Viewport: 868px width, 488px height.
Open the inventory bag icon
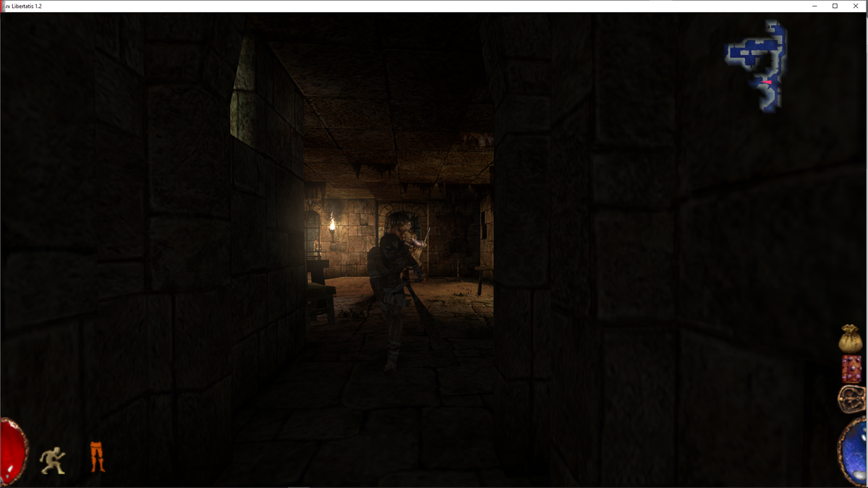851,338
